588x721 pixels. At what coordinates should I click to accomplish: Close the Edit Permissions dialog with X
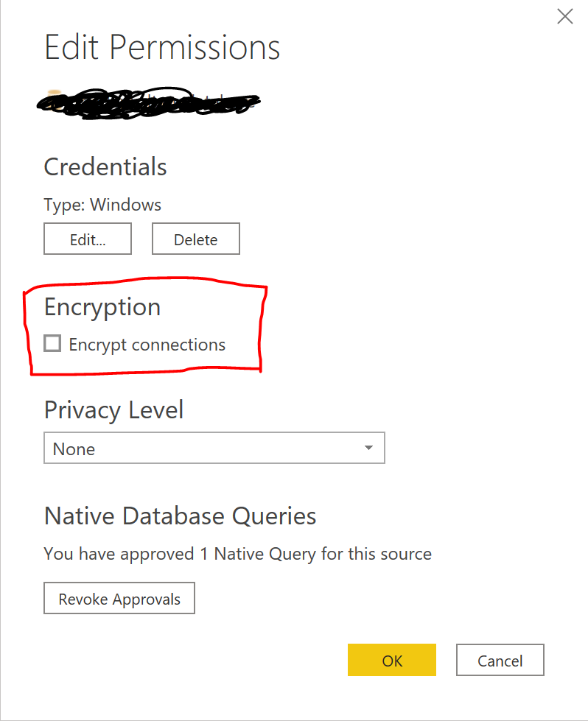click(x=564, y=16)
